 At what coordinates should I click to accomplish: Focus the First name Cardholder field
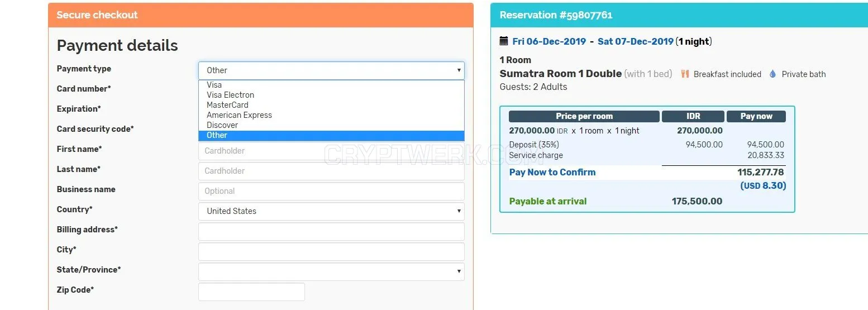331,151
